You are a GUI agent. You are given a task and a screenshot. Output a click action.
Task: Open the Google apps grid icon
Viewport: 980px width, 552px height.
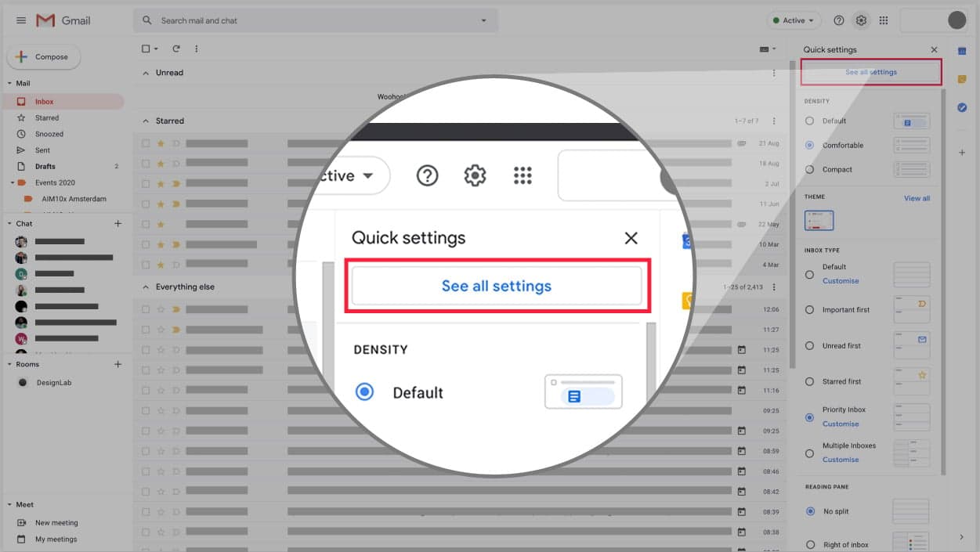[x=884, y=20]
